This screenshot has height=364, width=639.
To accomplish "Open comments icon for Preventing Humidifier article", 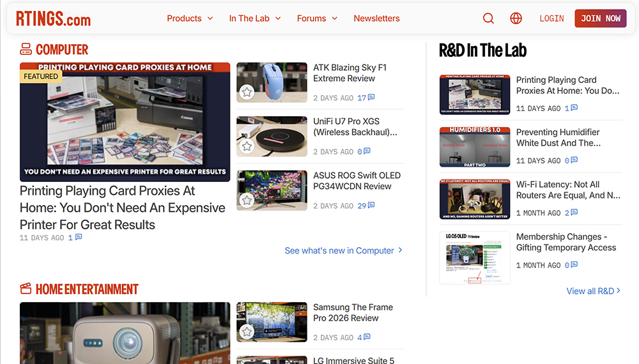I will pos(574,160).
